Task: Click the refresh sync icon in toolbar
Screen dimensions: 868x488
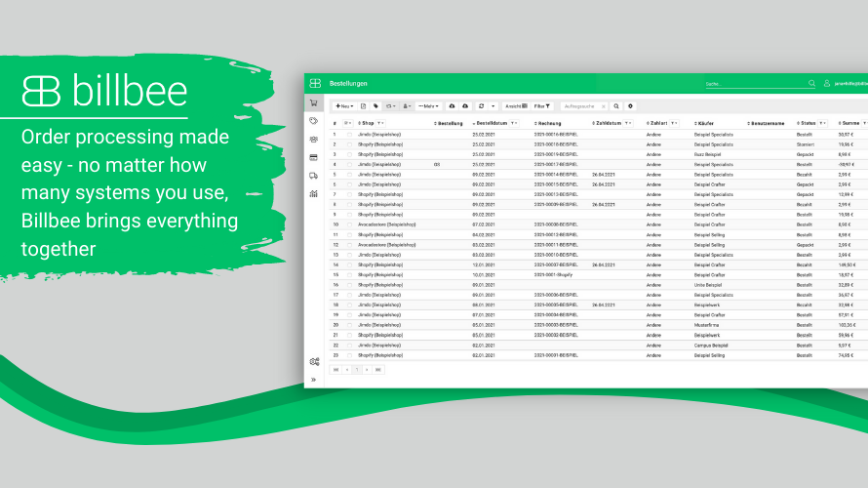Action: coord(481,105)
